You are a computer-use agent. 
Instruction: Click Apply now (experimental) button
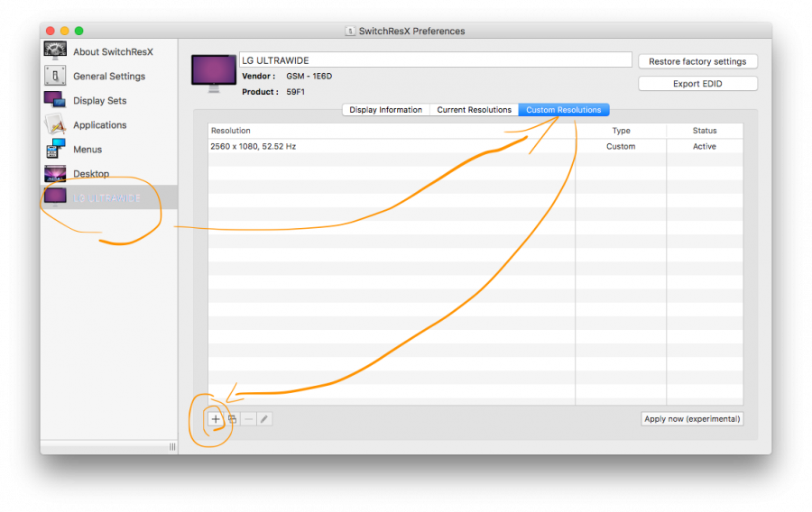692,419
